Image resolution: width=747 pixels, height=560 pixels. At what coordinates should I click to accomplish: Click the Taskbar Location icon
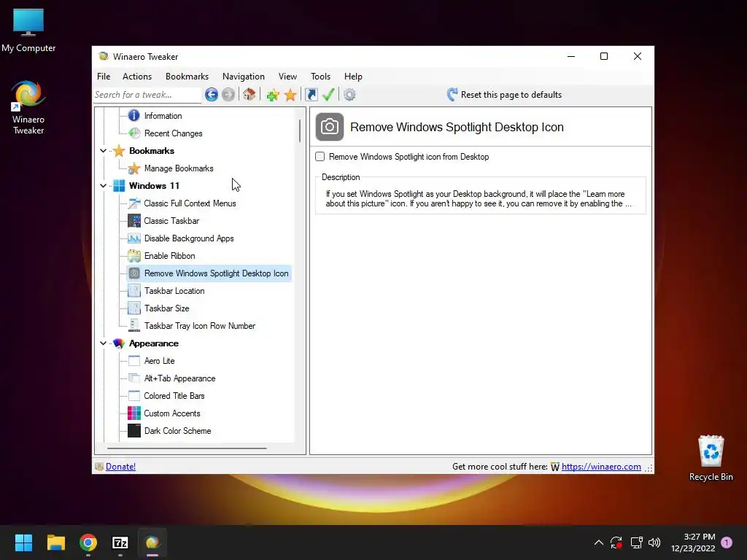click(134, 291)
